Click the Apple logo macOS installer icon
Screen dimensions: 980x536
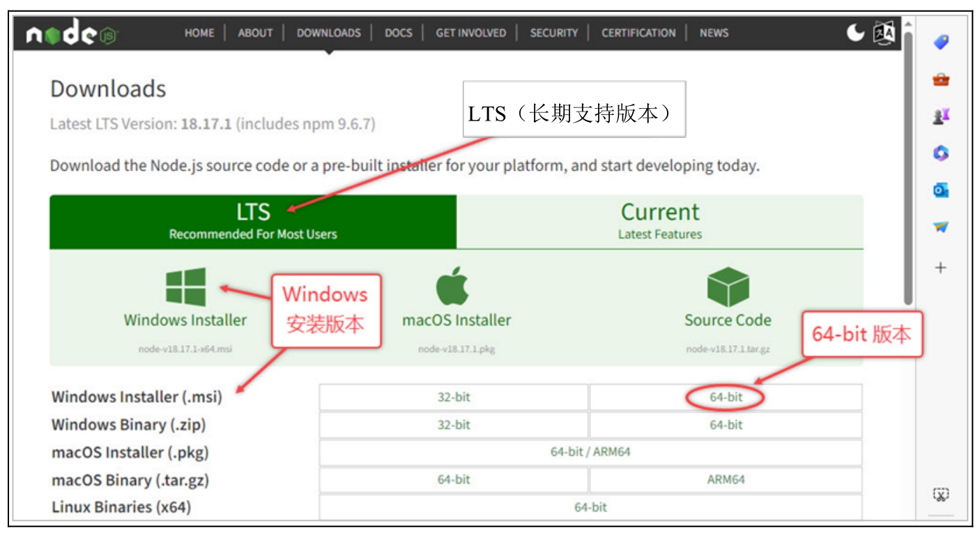[452, 286]
